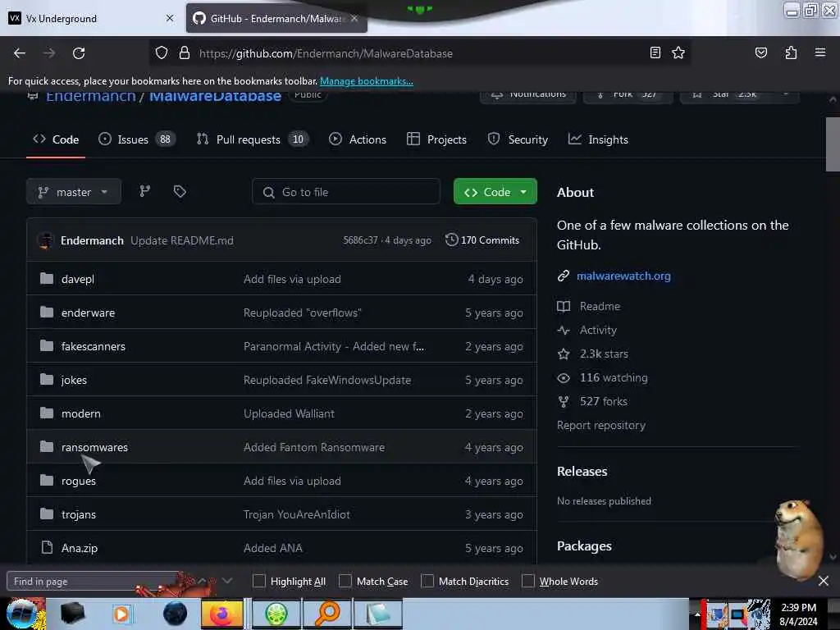Enable Match Case checkbox

[x=345, y=581]
